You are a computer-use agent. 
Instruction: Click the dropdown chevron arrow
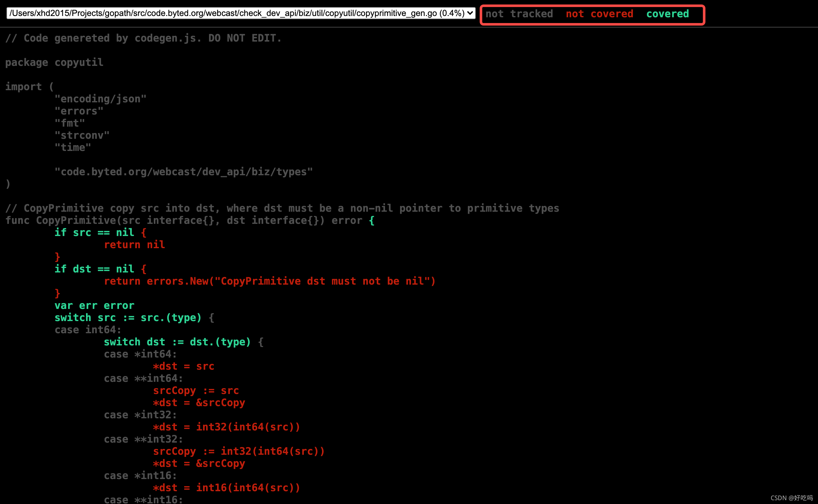coord(470,13)
